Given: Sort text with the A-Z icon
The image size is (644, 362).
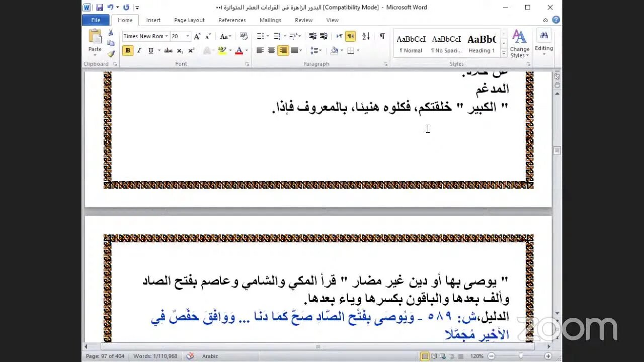Looking at the screenshot, I should coord(366,36).
